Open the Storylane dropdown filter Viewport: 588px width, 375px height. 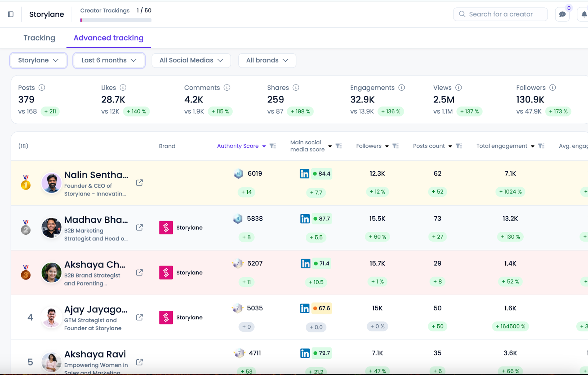coord(39,60)
